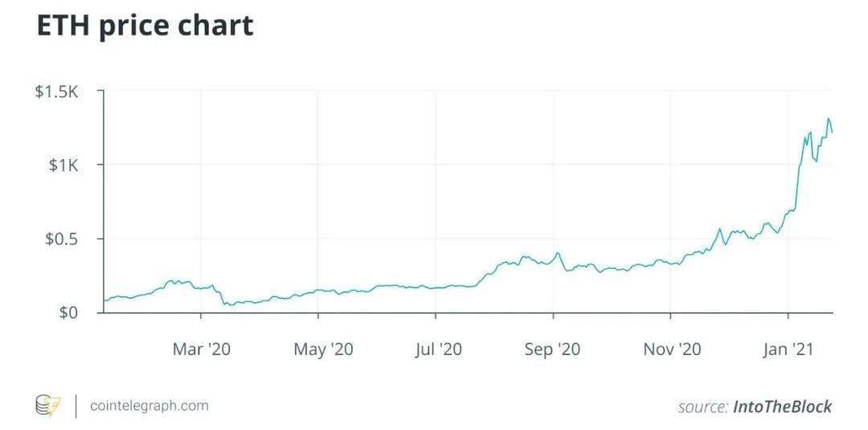The height and width of the screenshot is (430, 868).
Task: Click the word "source:" in the footer
Action: [702, 407]
